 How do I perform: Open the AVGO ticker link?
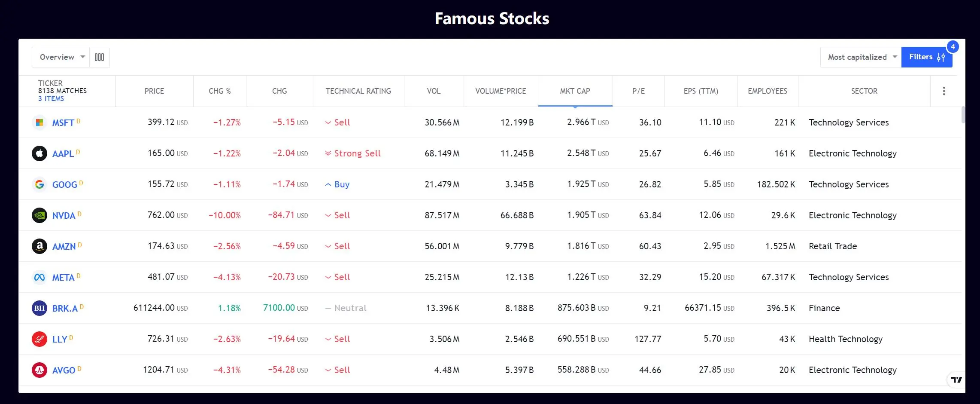click(x=64, y=370)
